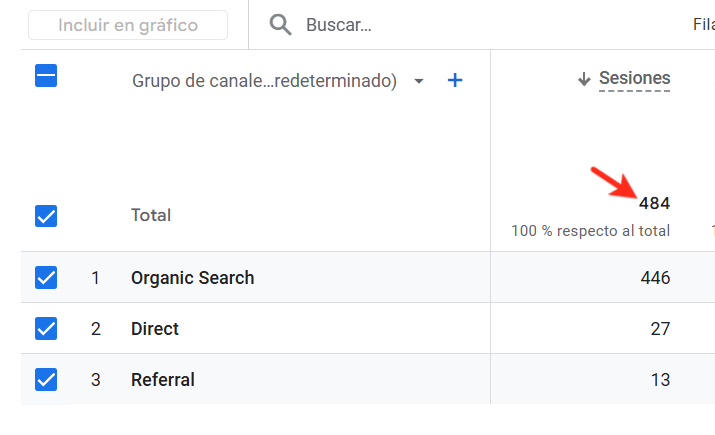
Task: Select the Referral row label
Action: coord(162,380)
